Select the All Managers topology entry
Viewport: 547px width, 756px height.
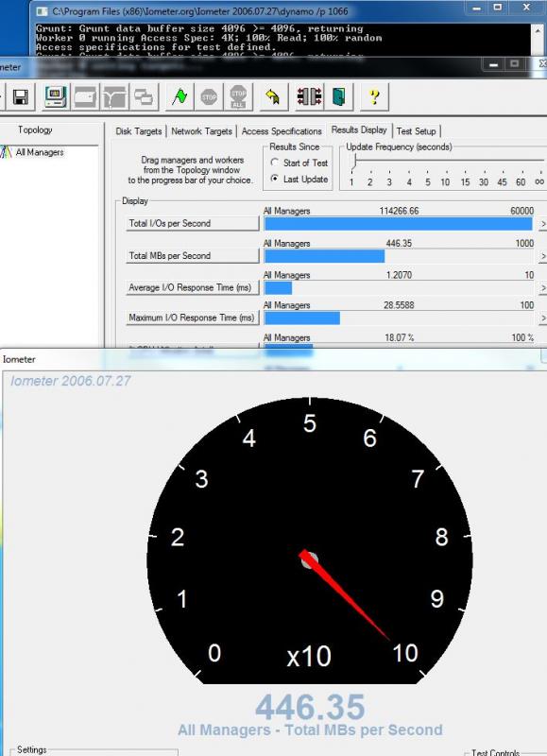[40, 152]
